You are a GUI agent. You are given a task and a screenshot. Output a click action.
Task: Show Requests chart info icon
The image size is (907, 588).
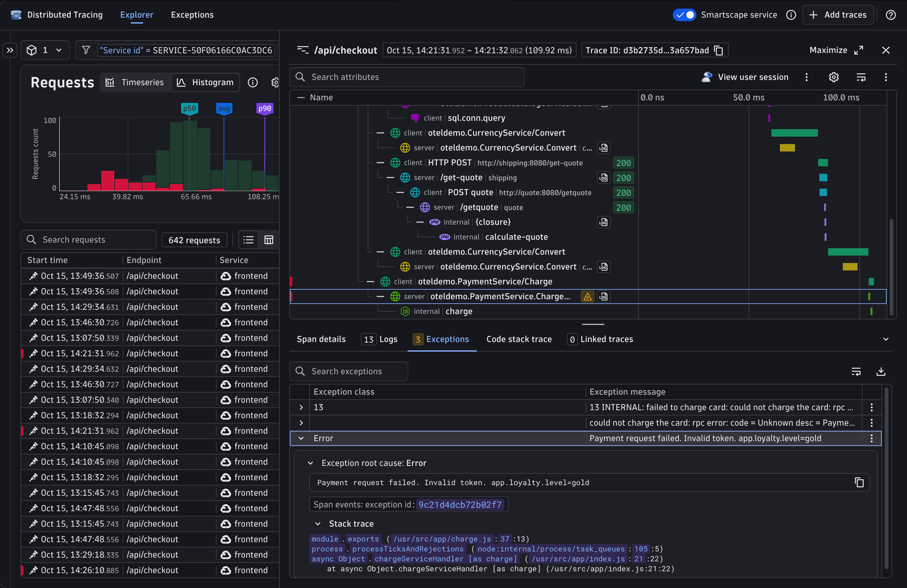pos(253,82)
